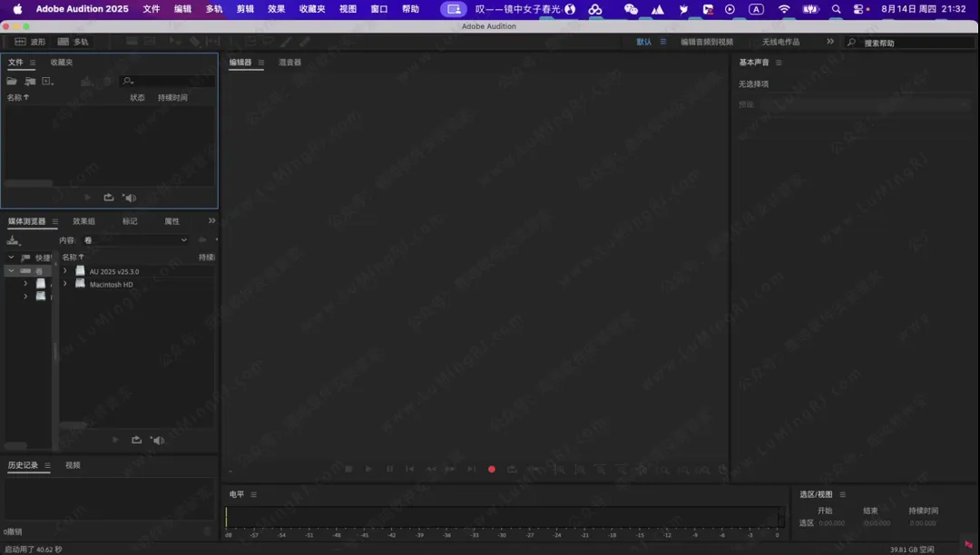980x555 pixels.
Task: Open the 效果 menu in menu bar
Action: tap(276, 9)
